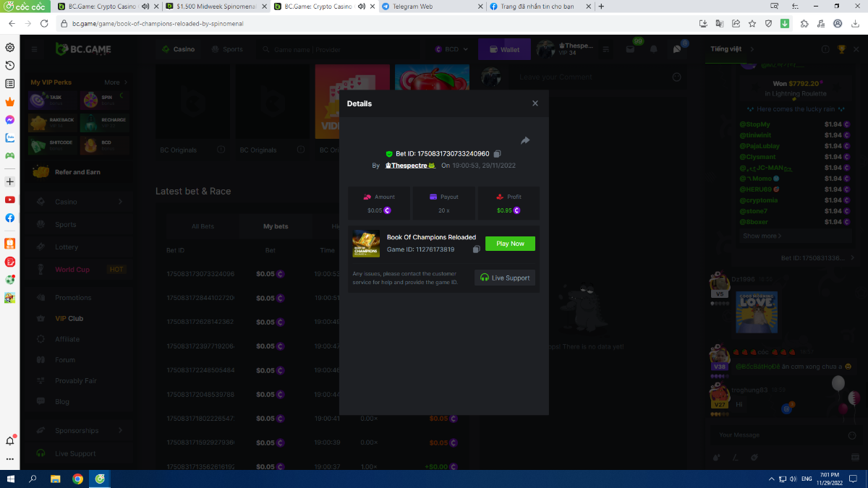868x488 pixels.
Task: Bookmark this page with the star icon
Action: pyautogui.click(x=752, y=23)
